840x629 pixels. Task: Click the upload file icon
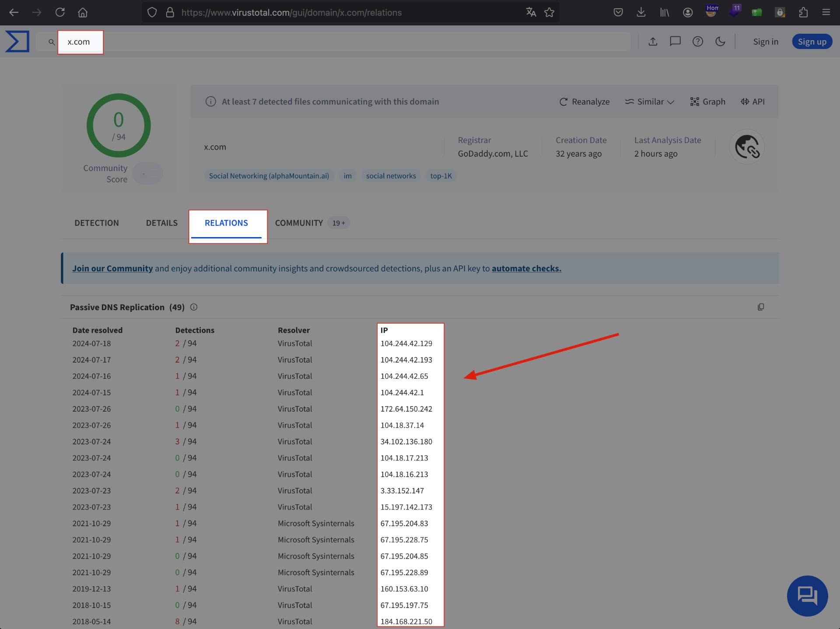pos(653,42)
